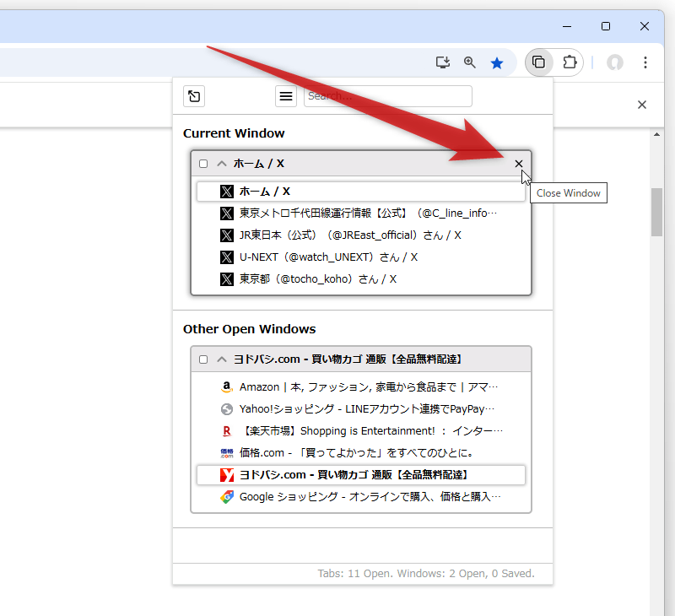Screen dimensions: 675x616
Task: Click X favicon of U-NEXT tab
Action: [x=227, y=257]
